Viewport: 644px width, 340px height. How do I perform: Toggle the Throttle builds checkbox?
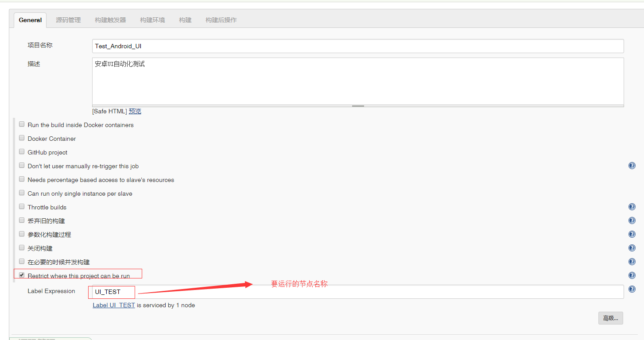22,206
